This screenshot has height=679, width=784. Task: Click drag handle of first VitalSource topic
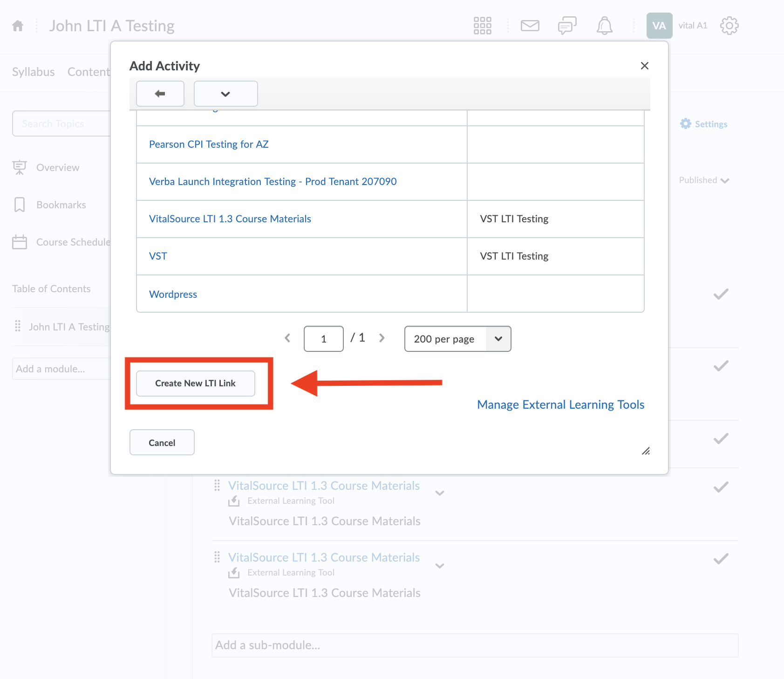217,486
